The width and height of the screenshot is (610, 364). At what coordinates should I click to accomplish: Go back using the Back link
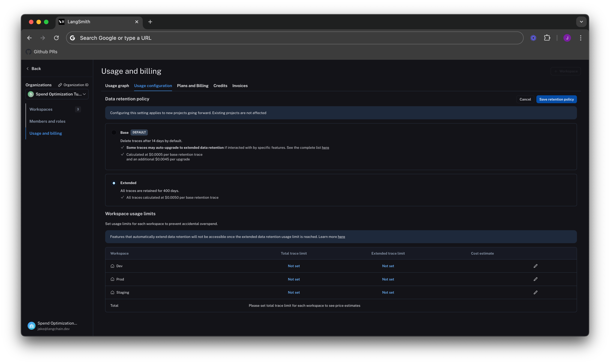(34, 69)
